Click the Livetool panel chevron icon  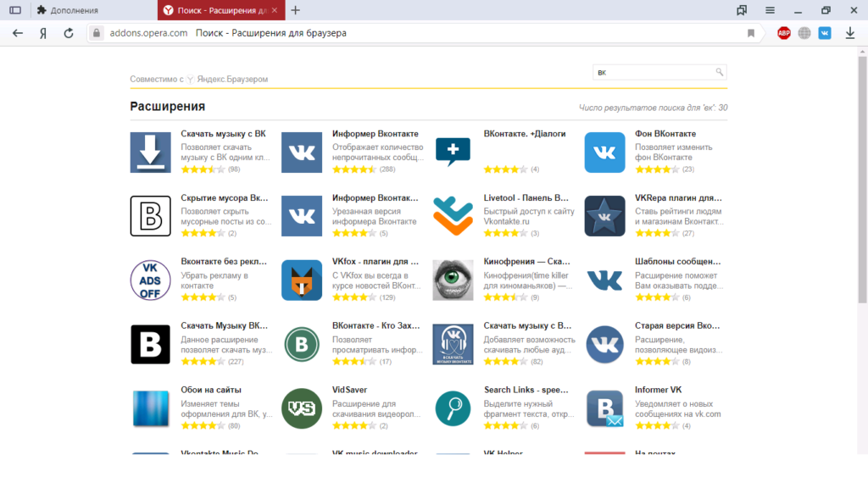453,216
